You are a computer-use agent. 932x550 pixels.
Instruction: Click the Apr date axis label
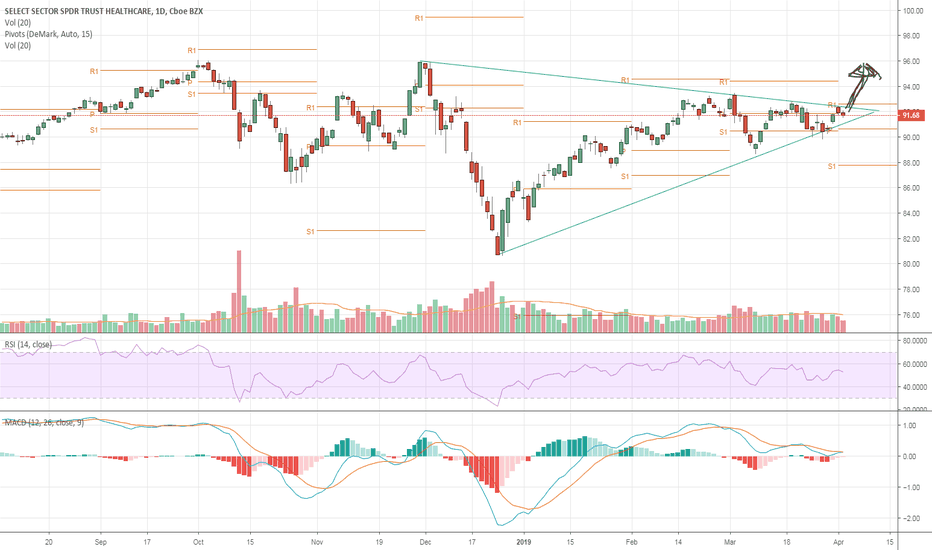[x=839, y=542]
